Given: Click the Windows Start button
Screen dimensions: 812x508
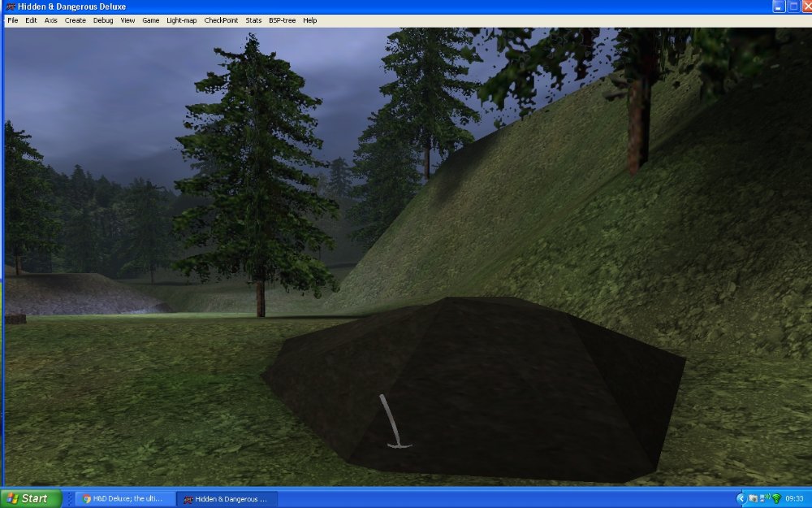Looking at the screenshot, I should [31, 499].
